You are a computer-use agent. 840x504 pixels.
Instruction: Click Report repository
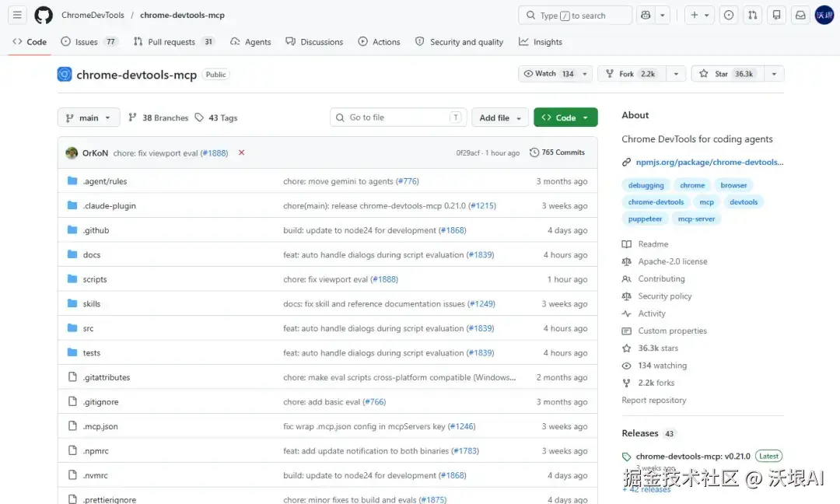(x=653, y=400)
